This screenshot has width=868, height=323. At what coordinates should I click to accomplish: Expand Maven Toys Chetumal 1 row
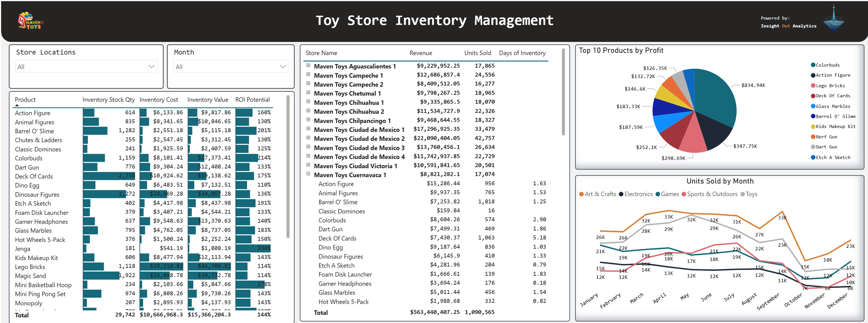(308, 92)
